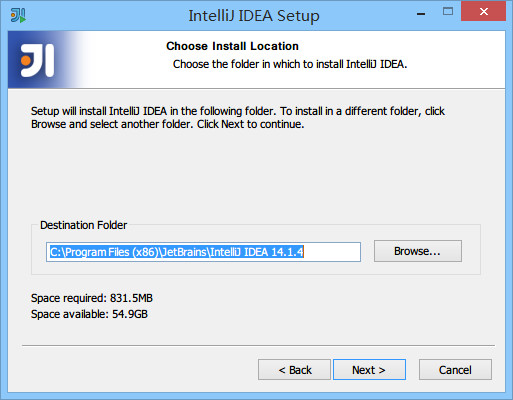This screenshot has width=513, height=400.
Task: Click the horizontal separator above the navigation buttons
Action: [x=258, y=346]
